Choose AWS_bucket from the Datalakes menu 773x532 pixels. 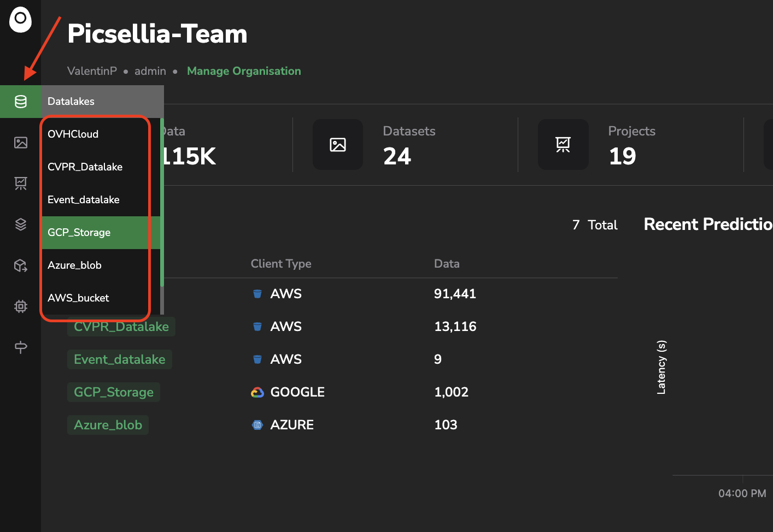click(x=101, y=298)
